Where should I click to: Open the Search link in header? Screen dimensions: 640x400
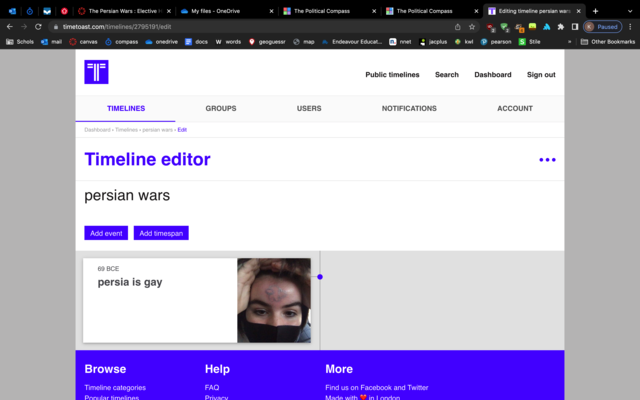click(447, 75)
